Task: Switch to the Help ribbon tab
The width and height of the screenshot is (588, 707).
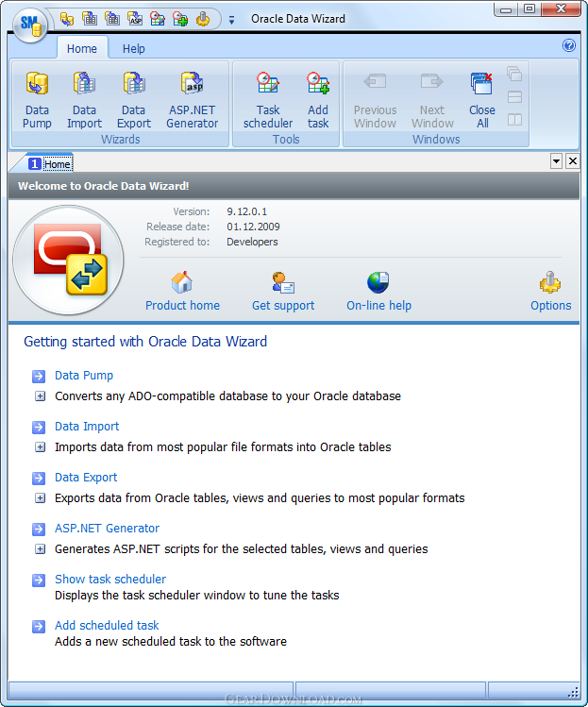Action: [x=133, y=48]
